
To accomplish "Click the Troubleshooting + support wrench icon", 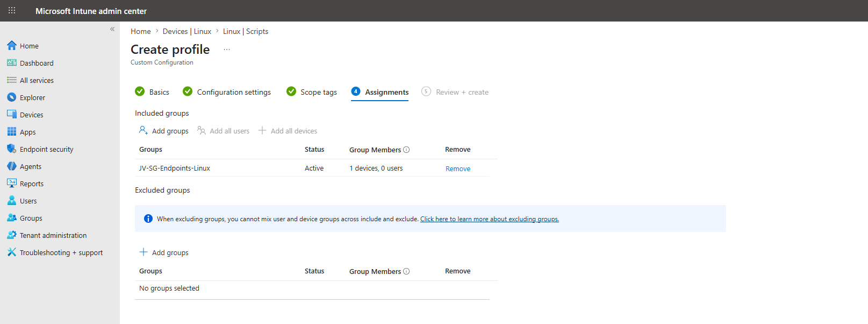I will (12, 252).
